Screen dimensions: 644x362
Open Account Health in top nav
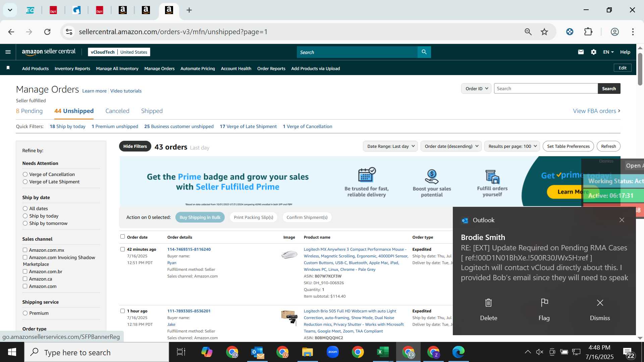point(236,68)
